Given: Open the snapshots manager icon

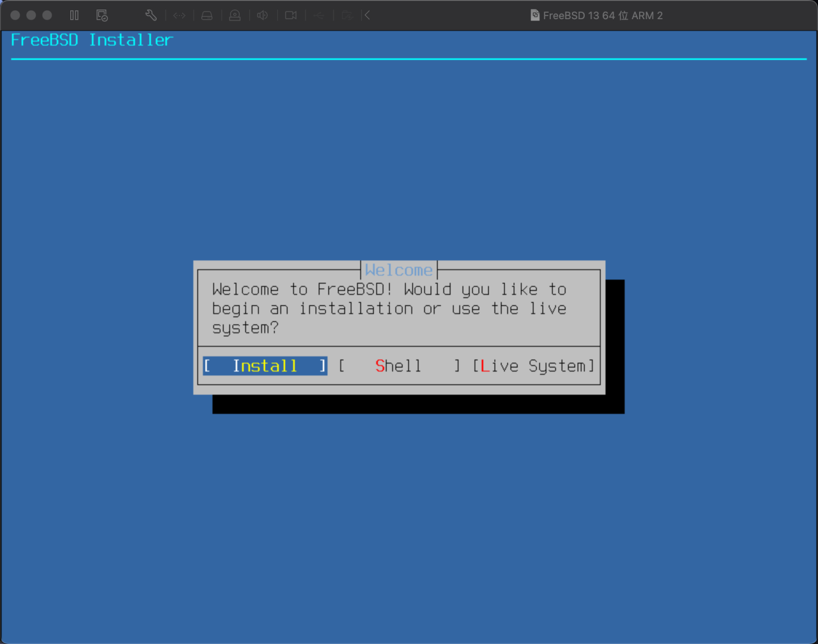Looking at the screenshot, I should [102, 15].
